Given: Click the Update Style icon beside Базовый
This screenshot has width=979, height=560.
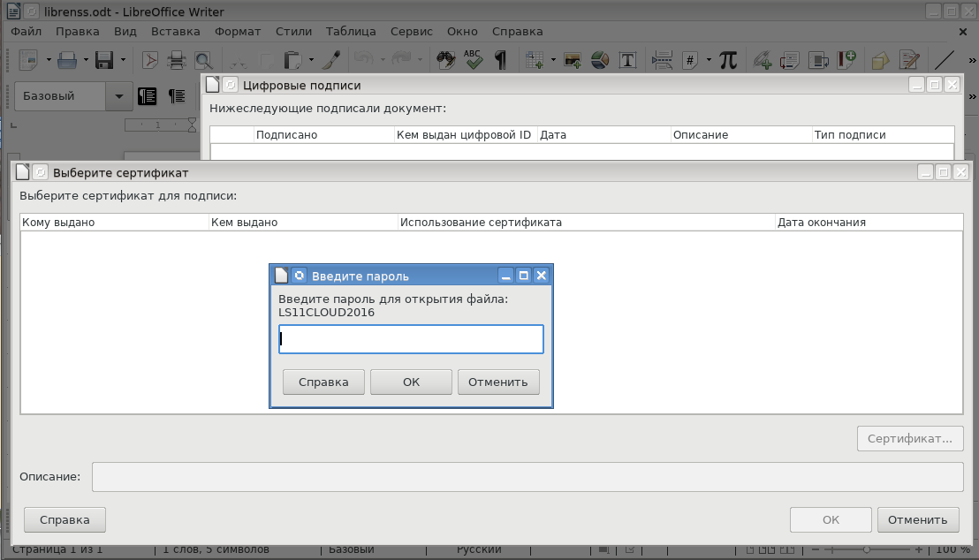Looking at the screenshot, I should pos(148,96).
